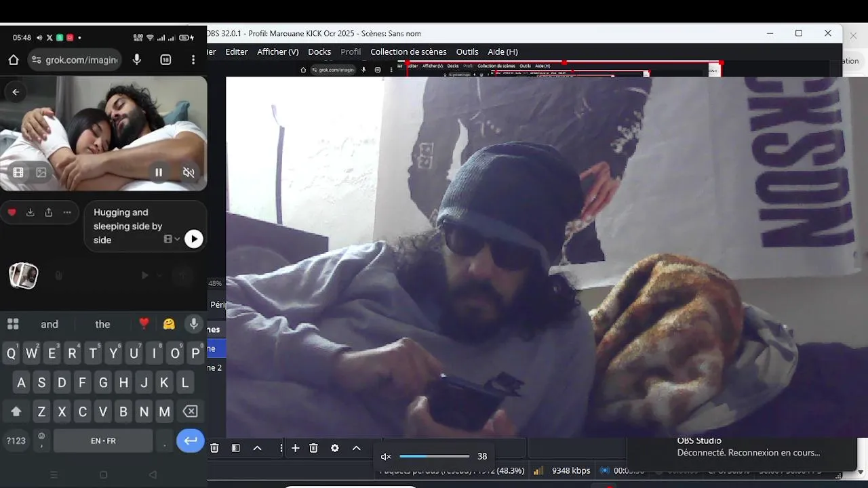Viewport: 868px width, 488px height.
Task: Tap the keyboard voice input microphone
Action: click(x=194, y=324)
